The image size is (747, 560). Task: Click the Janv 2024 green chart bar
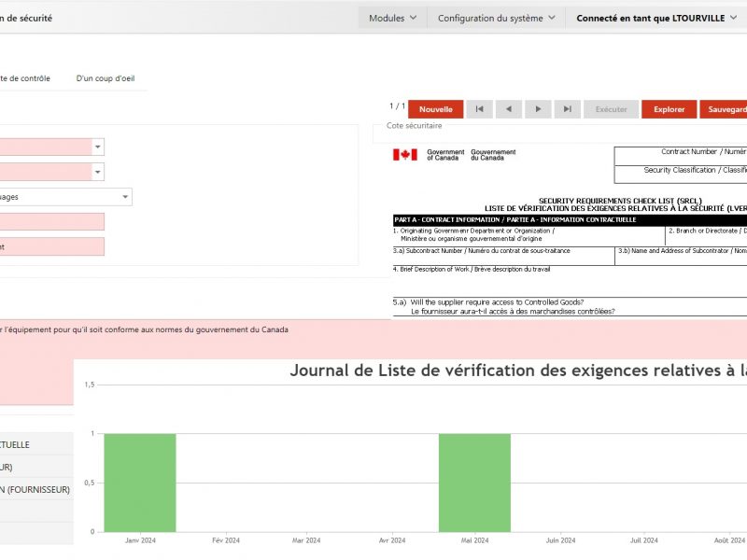click(x=139, y=482)
